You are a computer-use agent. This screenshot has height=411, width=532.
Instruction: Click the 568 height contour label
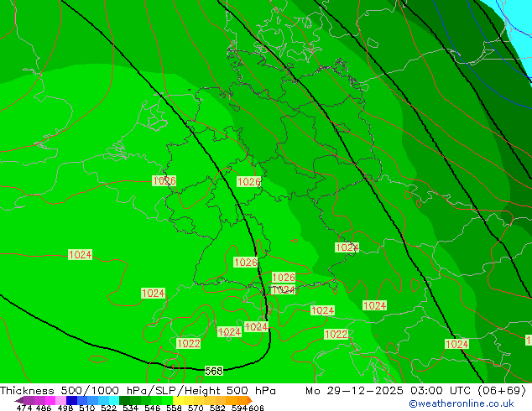pyautogui.click(x=214, y=371)
